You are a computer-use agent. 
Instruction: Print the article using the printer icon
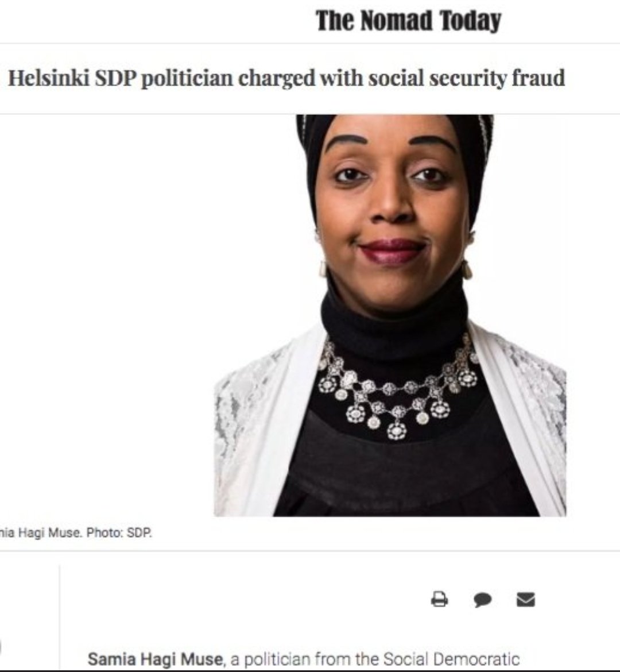click(x=439, y=598)
